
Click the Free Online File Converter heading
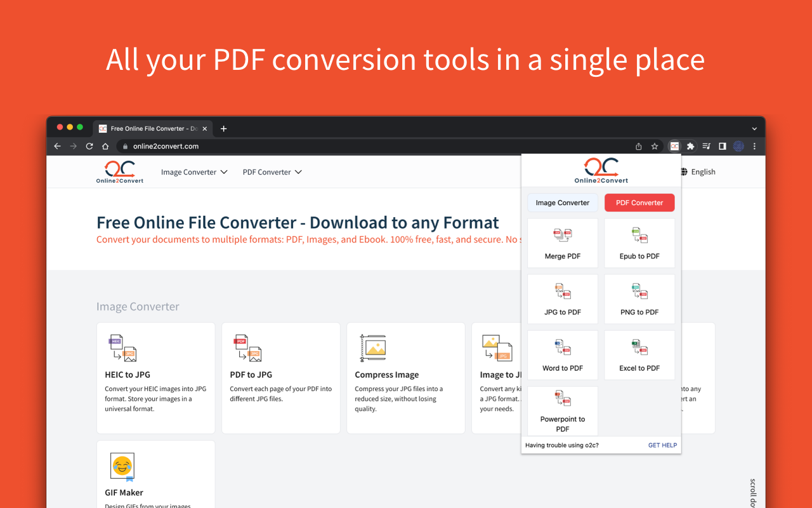pyautogui.click(x=298, y=223)
